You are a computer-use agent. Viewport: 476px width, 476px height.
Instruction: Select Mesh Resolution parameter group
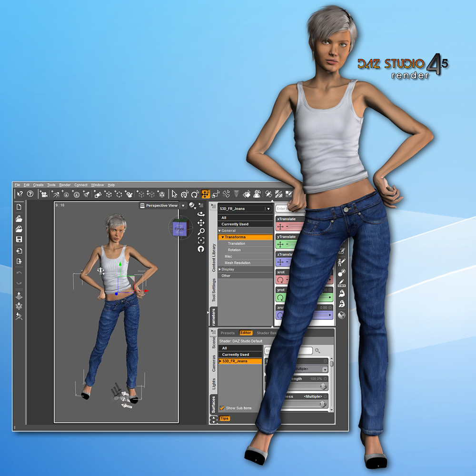[238, 263]
